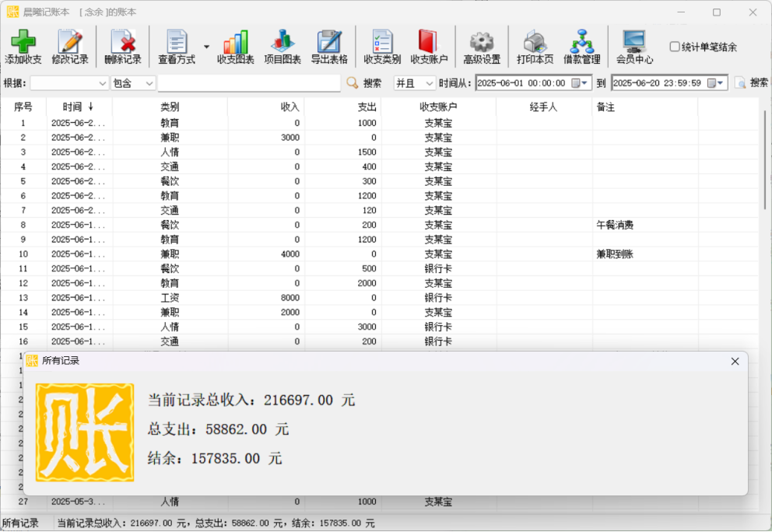Click the 支出 column header
The image size is (772, 532).
(x=342, y=107)
